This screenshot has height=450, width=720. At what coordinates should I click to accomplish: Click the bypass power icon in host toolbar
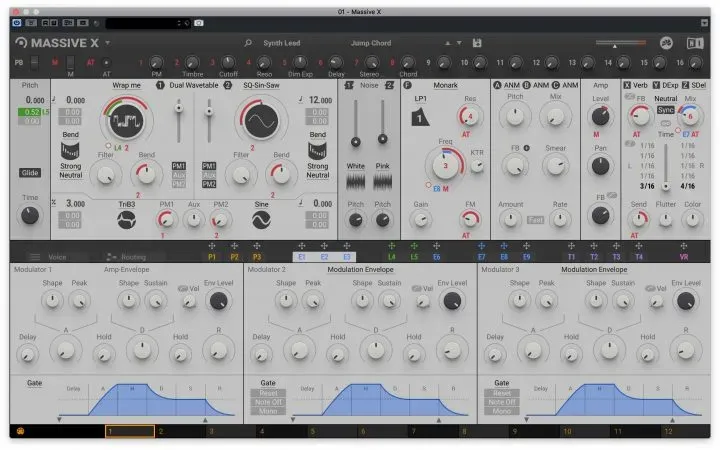click(17, 22)
